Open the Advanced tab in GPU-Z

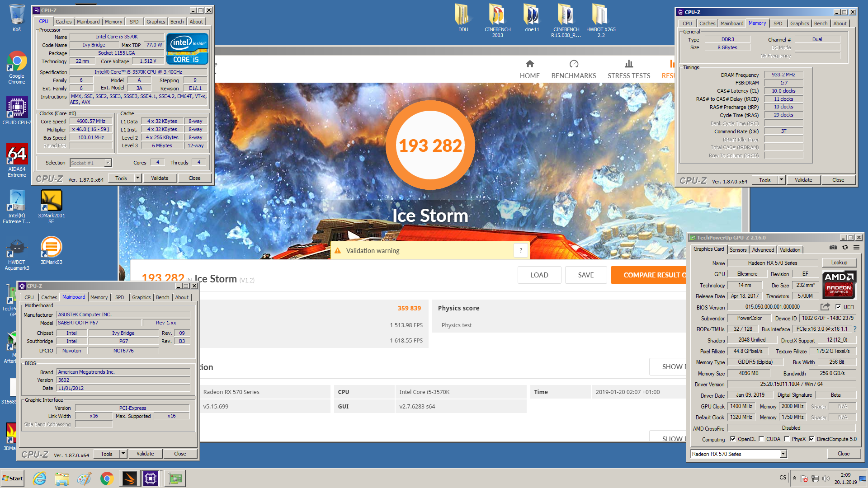(763, 249)
